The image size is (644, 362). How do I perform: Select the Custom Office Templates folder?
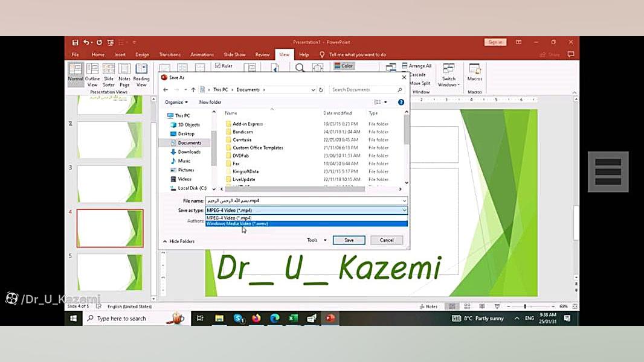pos(257,148)
